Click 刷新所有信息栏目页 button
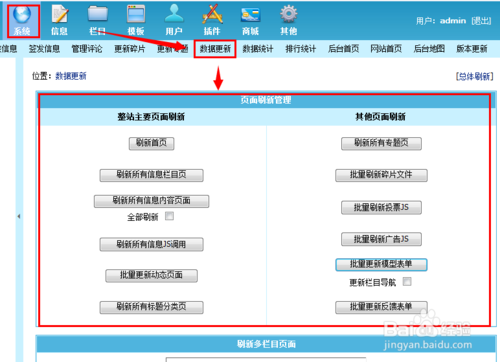 151,175
